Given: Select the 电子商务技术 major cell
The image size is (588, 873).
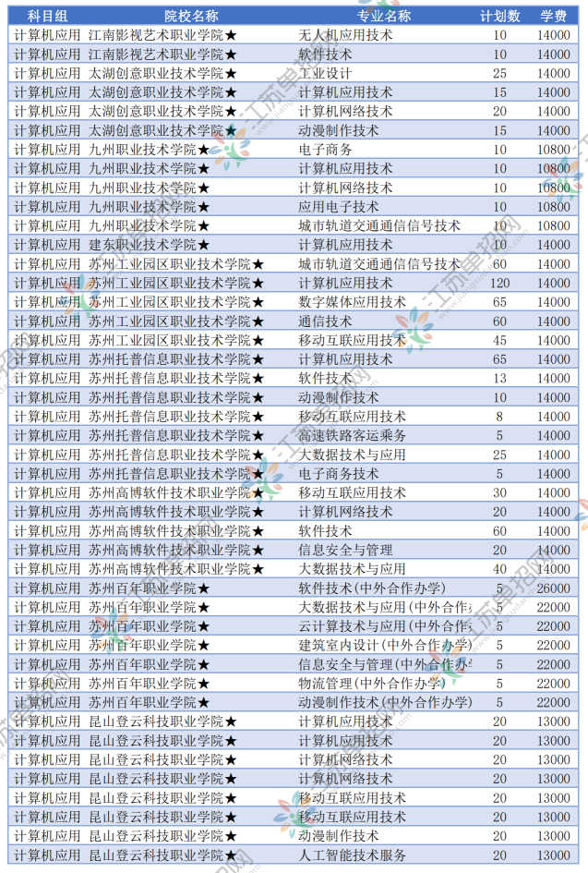Looking at the screenshot, I should pyautogui.click(x=338, y=474).
